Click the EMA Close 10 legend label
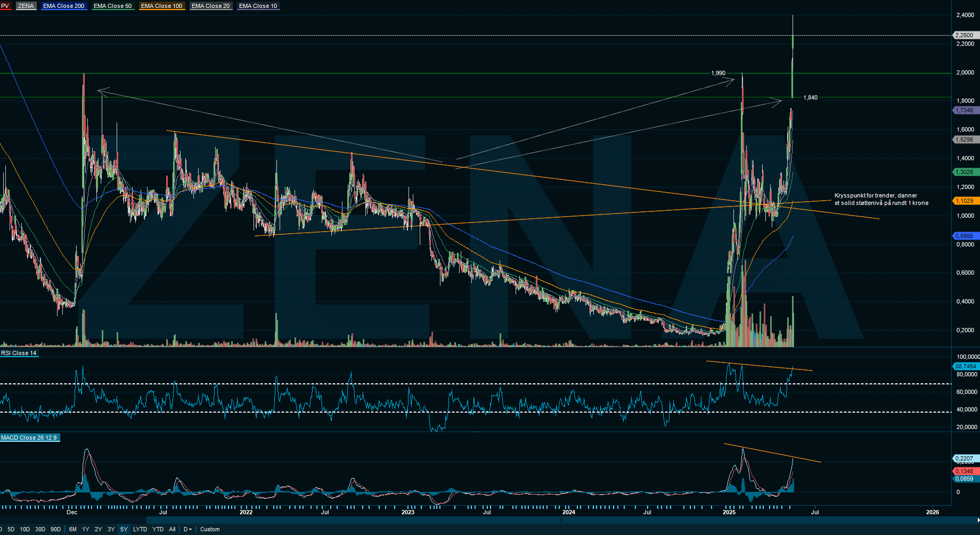980x535 pixels. coord(258,6)
